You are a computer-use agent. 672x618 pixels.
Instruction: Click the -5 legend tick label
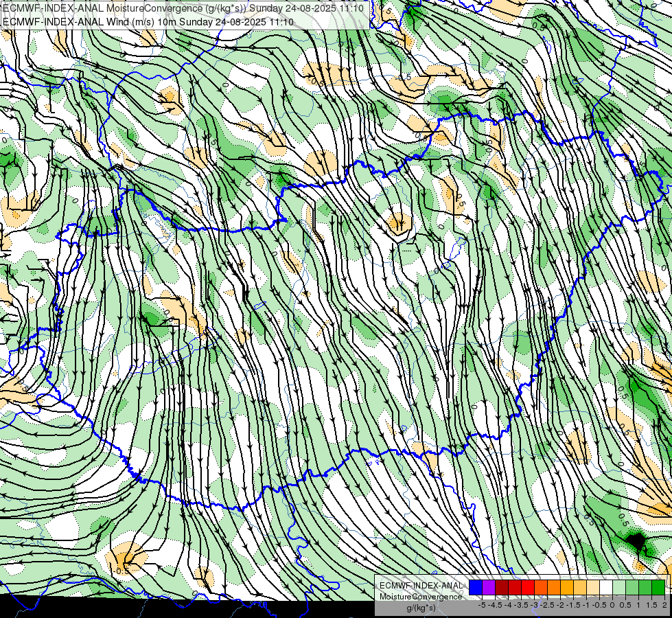tap(482, 605)
